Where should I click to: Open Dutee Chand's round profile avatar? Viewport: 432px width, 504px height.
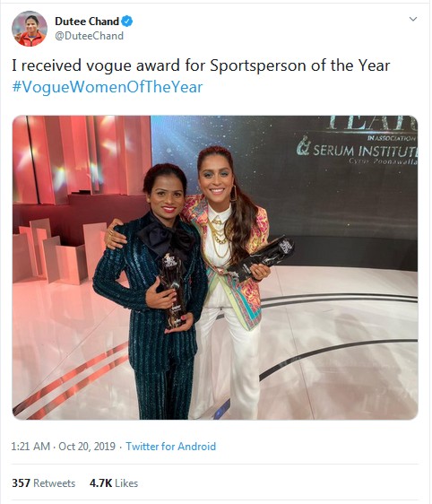(30, 29)
